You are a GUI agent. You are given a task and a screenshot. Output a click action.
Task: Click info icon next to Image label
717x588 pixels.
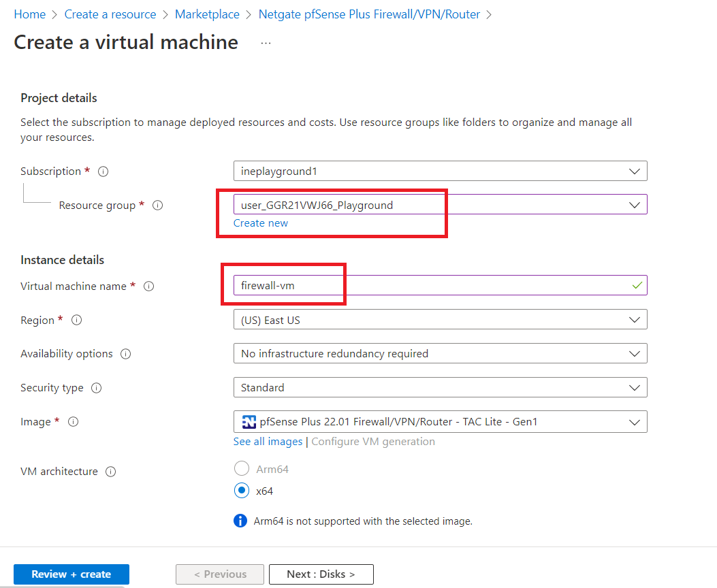[x=74, y=422]
